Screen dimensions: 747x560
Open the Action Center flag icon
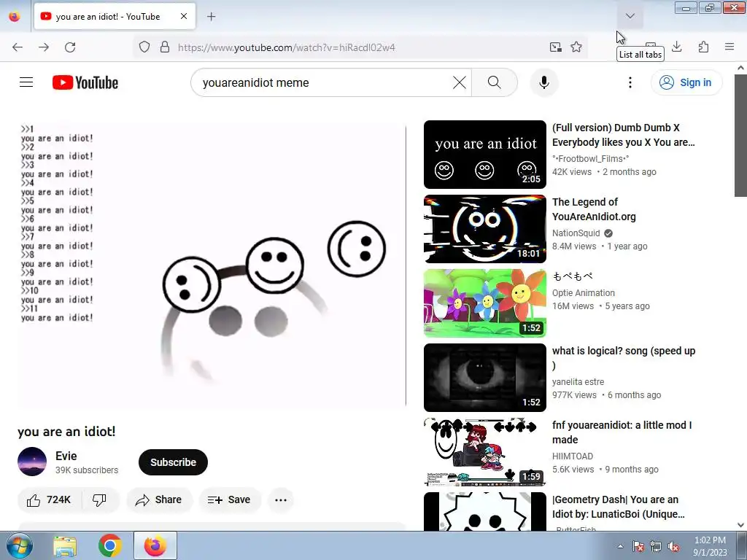638,546
